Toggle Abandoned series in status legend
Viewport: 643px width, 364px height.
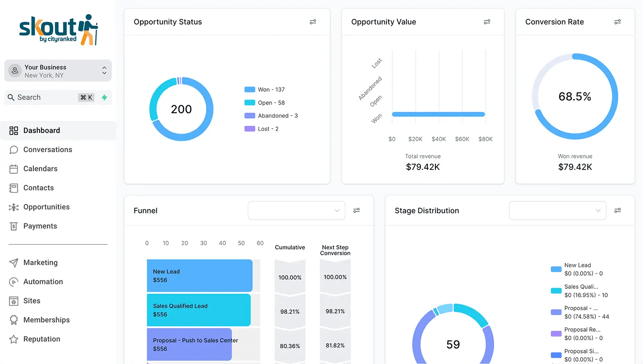[x=271, y=116]
